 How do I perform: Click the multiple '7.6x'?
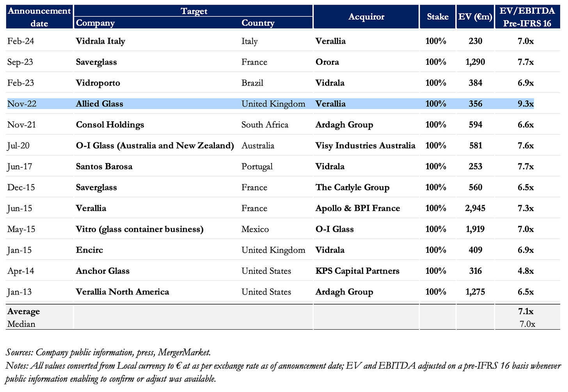(x=526, y=145)
